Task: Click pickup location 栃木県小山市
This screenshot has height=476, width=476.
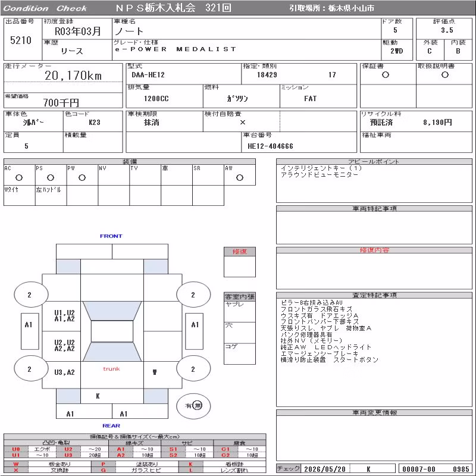Action: (x=351, y=8)
